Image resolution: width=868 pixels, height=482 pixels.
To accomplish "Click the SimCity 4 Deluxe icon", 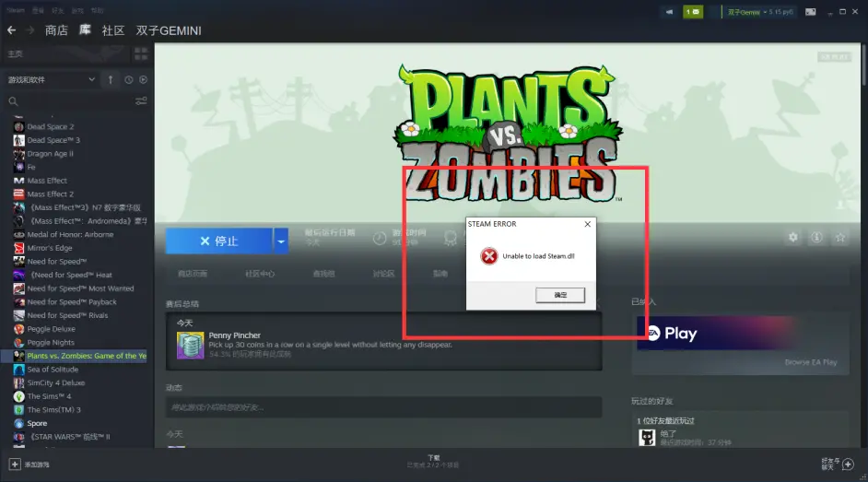I will pos(18,383).
